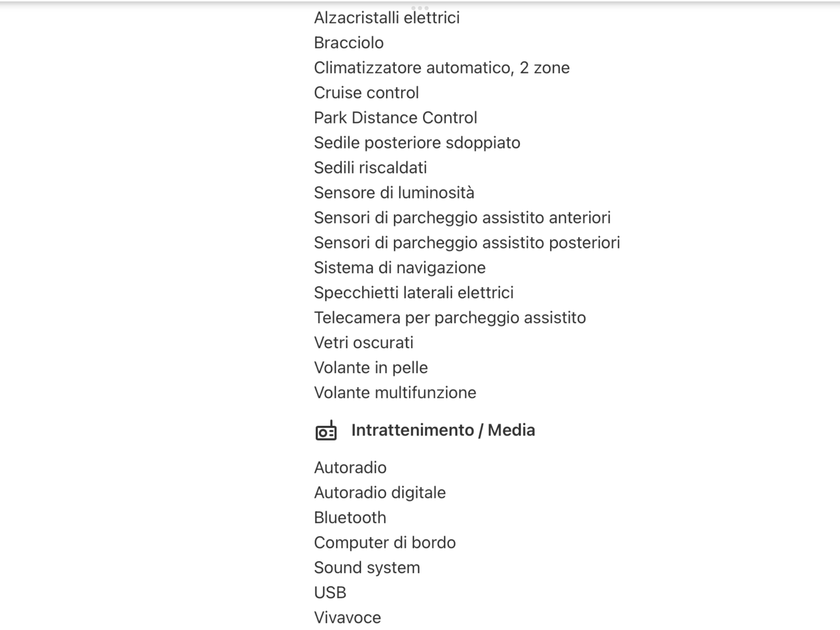Select the Sistema di navigazione item
The height and width of the screenshot is (630, 840).
(400, 268)
